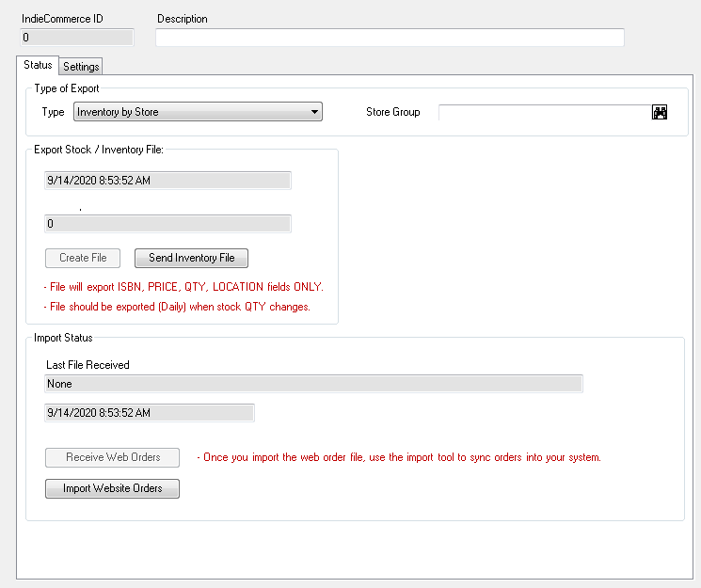This screenshot has height=588, width=701.
Task: Click the note about syncing web orders
Action: [x=399, y=457]
